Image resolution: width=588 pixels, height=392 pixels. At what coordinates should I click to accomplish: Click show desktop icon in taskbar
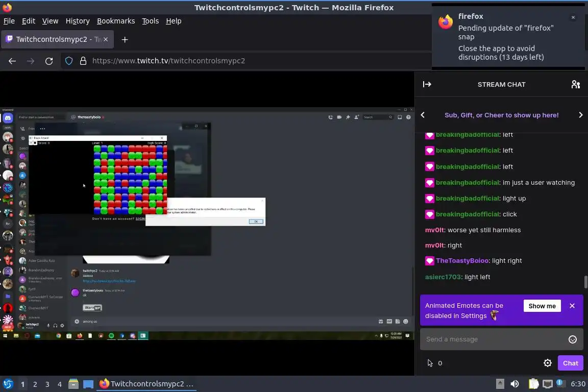click(x=88, y=384)
